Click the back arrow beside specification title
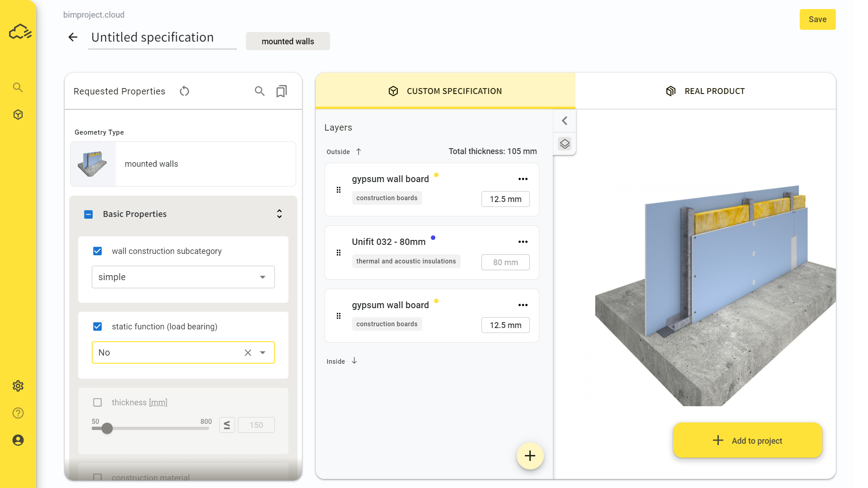Image resolution: width=868 pixels, height=488 pixels. [73, 37]
